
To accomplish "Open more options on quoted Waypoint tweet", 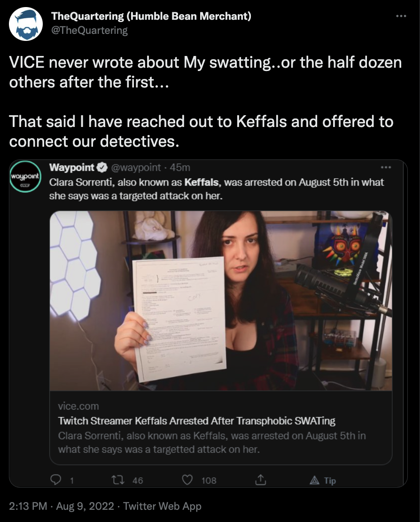I will coord(386,167).
